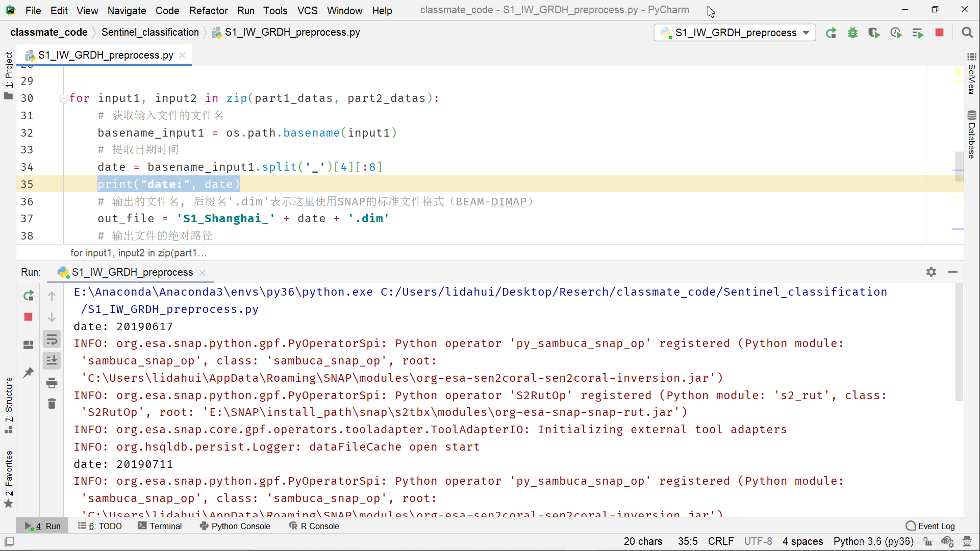Image resolution: width=980 pixels, height=551 pixels.
Task: Open the Navigate menu
Action: (127, 10)
